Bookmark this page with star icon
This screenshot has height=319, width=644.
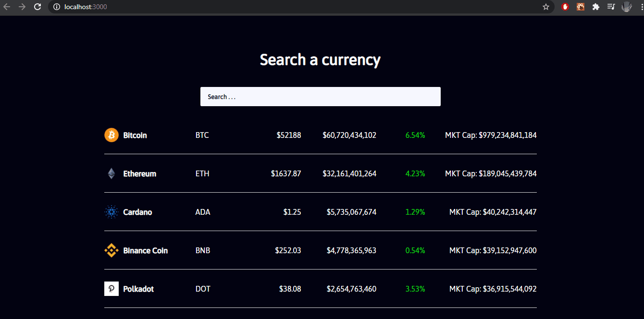[546, 7]
